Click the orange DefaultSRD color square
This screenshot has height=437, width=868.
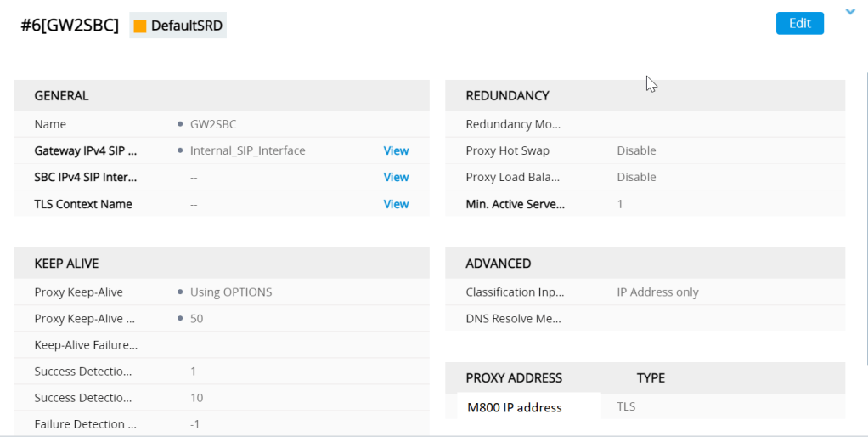(x=140, y=26)
